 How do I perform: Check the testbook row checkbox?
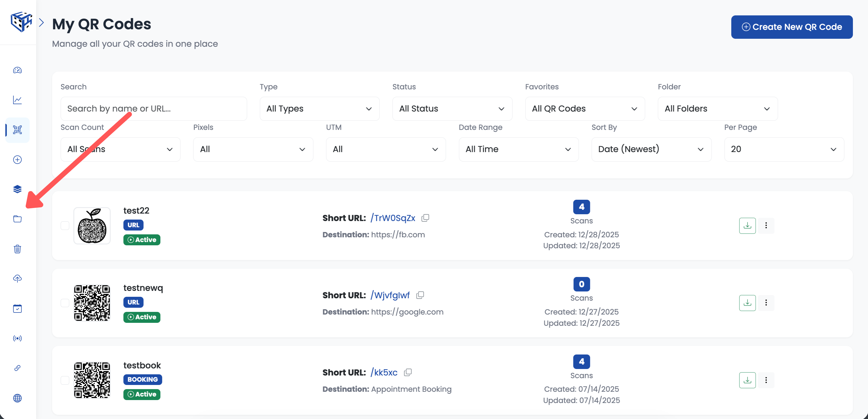click(65, 380)
